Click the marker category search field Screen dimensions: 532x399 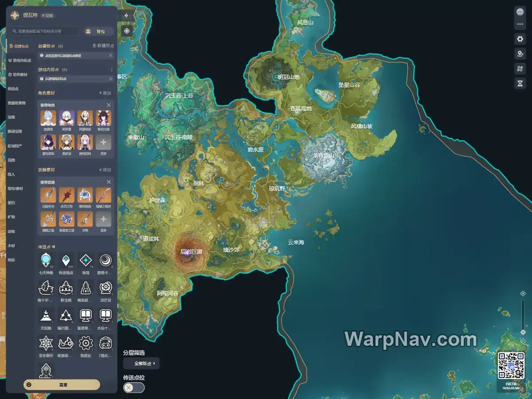[45, 31]
